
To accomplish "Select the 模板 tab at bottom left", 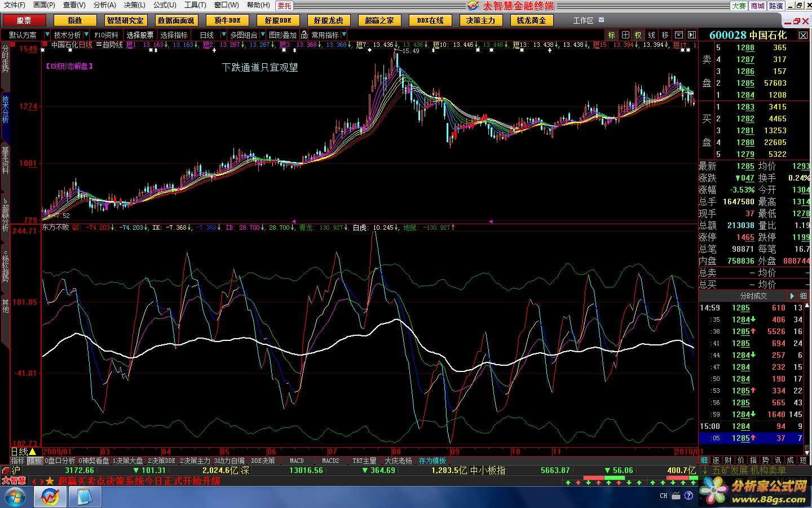I will click(35, 461).
